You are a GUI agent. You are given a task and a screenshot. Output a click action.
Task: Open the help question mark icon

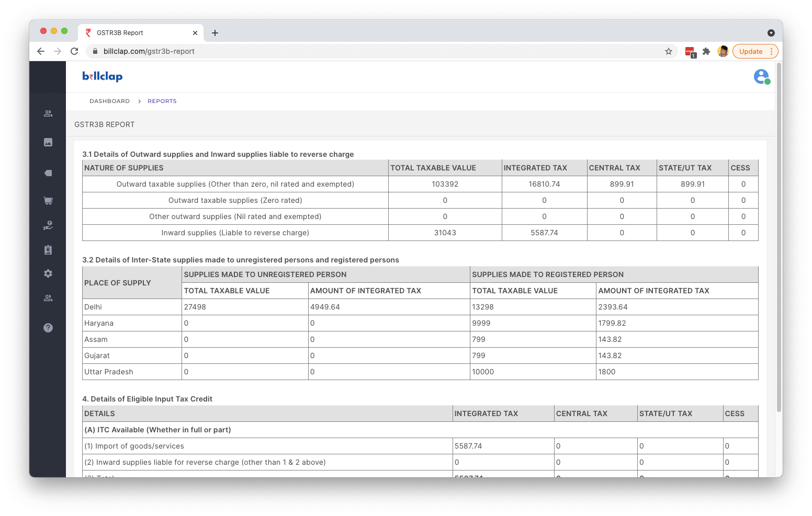(x=48, y=328)
